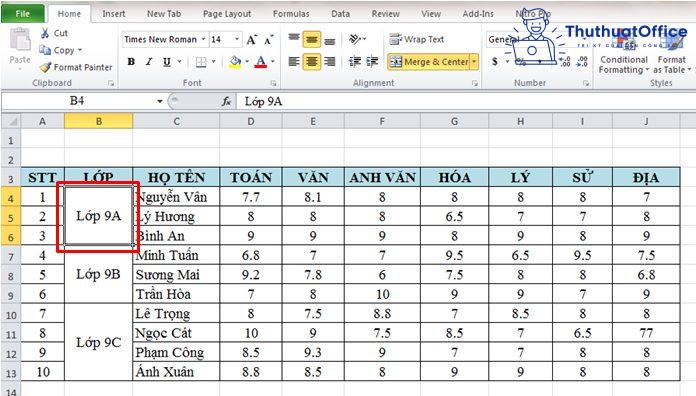Switch to the Review tab
Screen dimensions: 696x396
click(385, 14)
